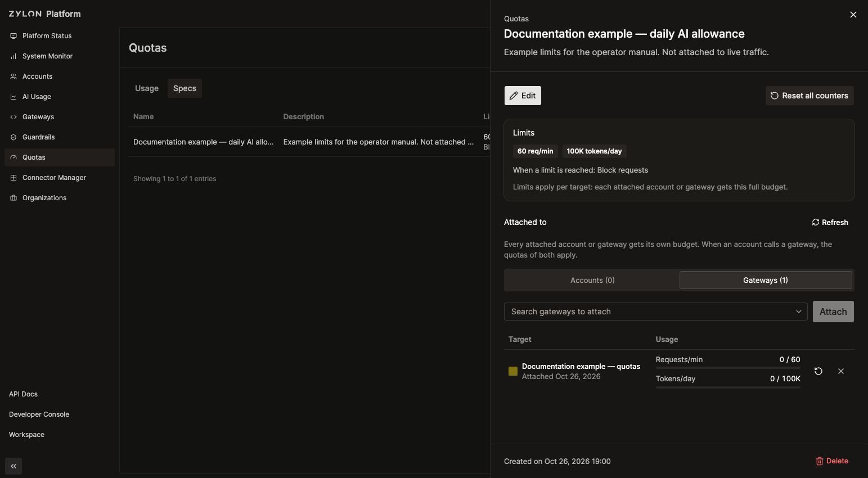Navigate to Gateways

pos(59,117)
